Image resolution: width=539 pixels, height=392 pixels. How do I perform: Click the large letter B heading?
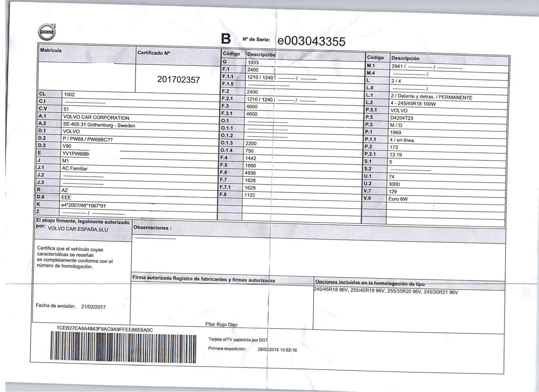pos(226,39)
